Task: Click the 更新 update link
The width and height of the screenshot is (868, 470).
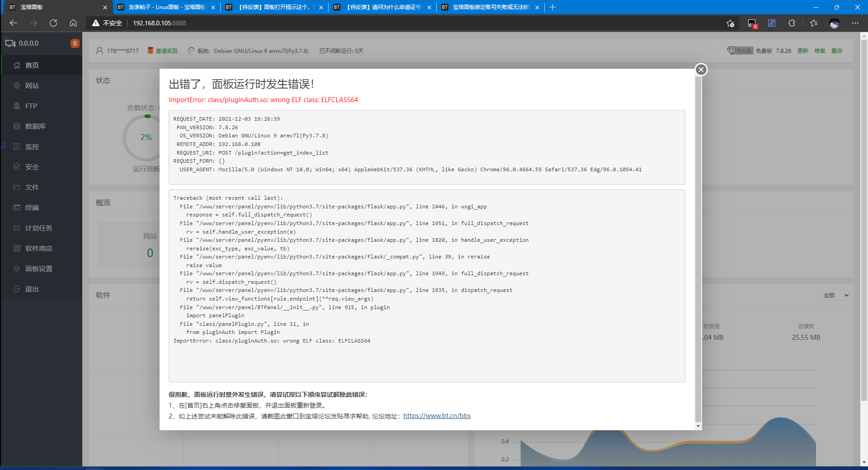Action: tap(802, 51)
